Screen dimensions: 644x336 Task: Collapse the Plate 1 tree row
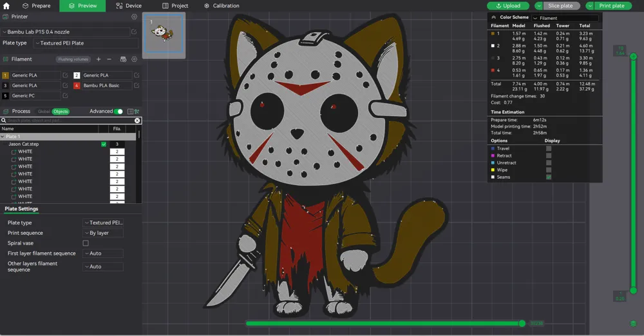(3, 137)
